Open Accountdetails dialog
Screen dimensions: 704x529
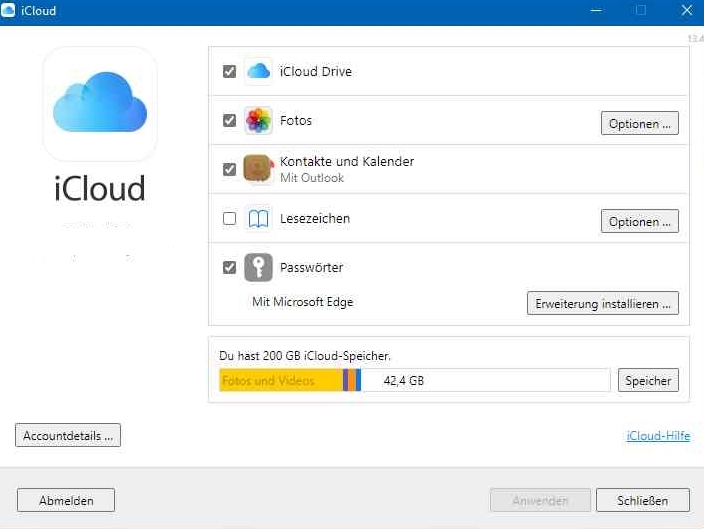68,436
